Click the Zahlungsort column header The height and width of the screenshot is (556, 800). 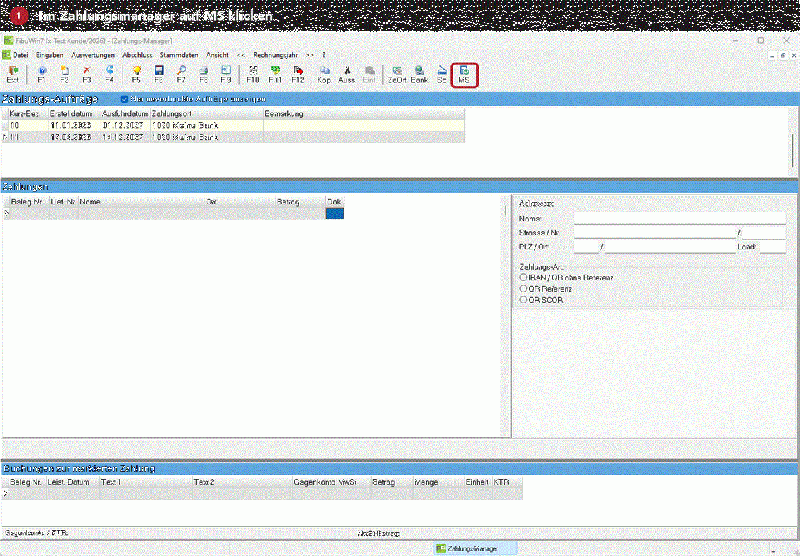pos(207,114)
